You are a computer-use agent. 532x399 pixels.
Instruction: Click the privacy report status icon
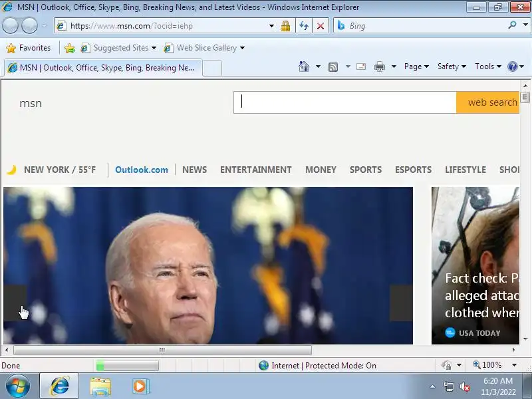click(x=446, y=365)
